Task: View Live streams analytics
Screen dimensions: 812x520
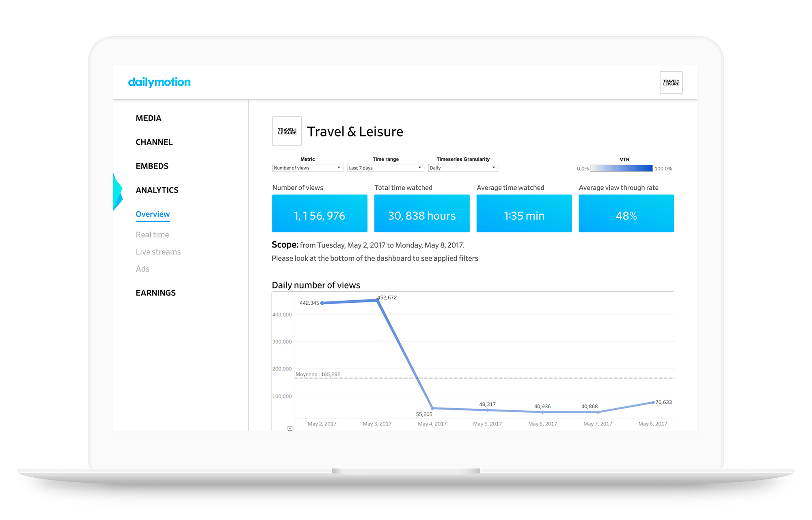Action: (x=158, y=252)
